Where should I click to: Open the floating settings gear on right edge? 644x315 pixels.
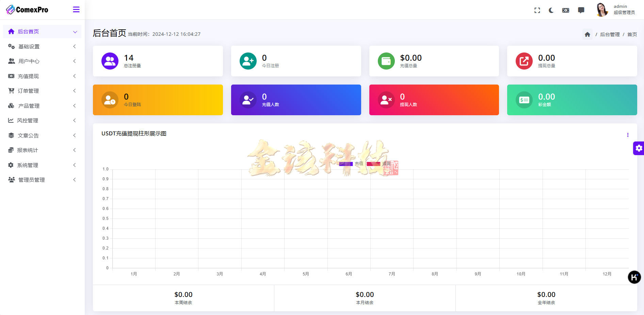[x=639, y=148]
